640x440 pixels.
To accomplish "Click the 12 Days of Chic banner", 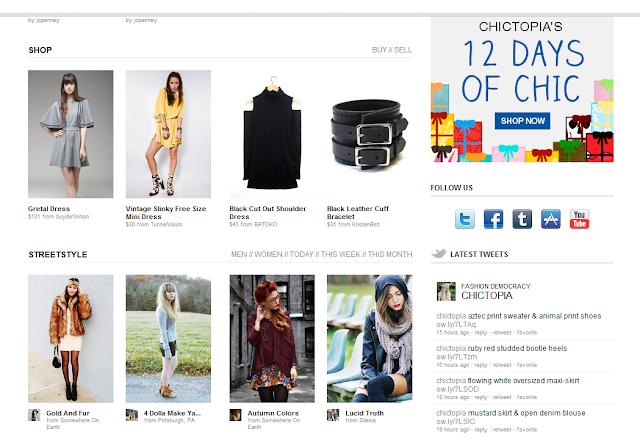I will click(522, 90).
